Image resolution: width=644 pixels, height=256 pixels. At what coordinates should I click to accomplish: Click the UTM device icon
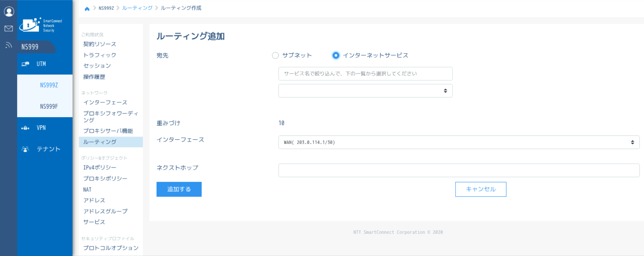coord(25,64)
